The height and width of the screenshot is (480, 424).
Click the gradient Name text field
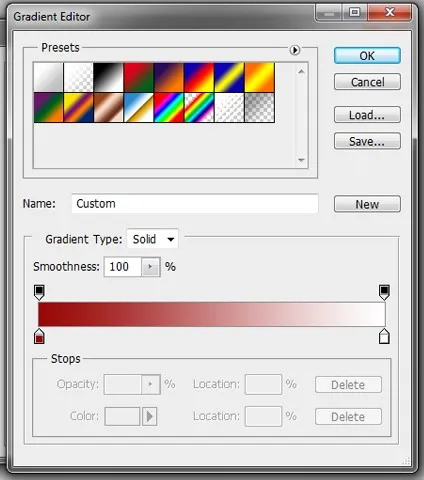(x=195, y=204)
